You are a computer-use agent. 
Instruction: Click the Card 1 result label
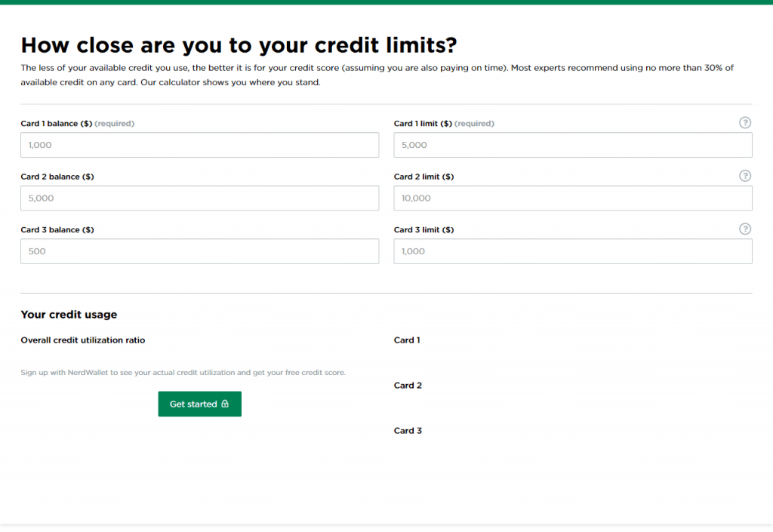coord(407,340)
